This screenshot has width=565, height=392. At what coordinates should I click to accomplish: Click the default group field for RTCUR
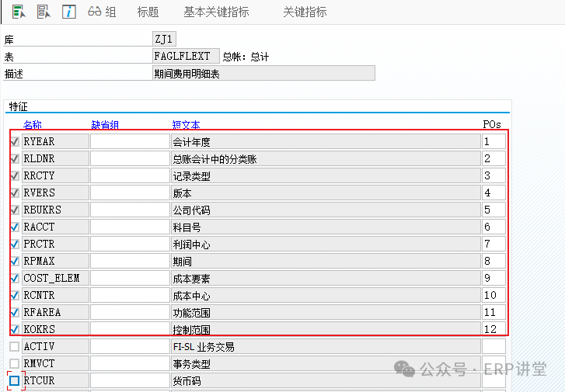point(130,380)
